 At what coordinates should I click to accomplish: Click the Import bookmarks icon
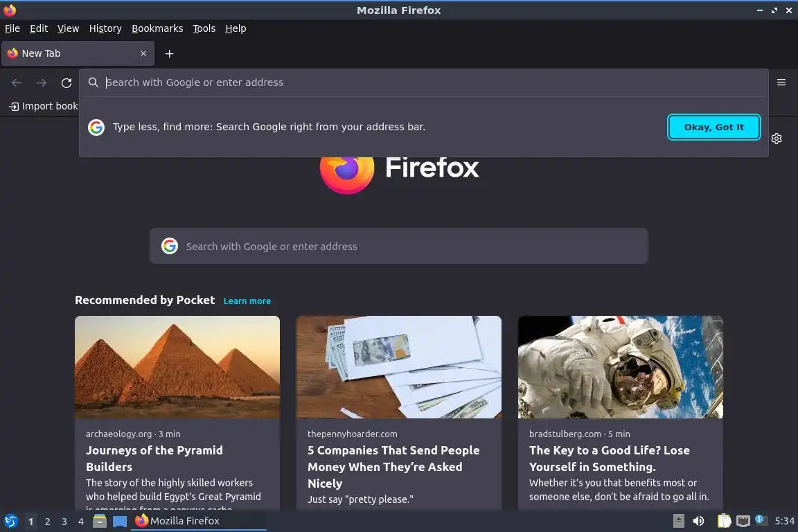pos(14,107)
